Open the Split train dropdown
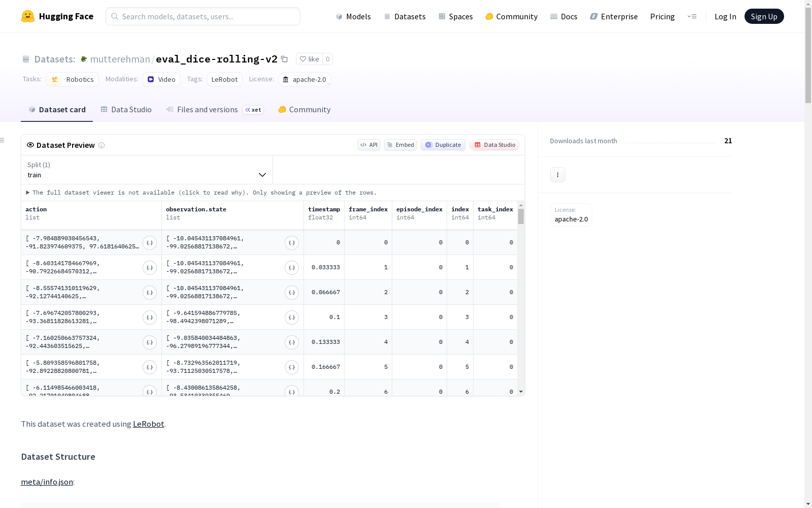Viewport: 812px width, 508px height. click(147, 170)
